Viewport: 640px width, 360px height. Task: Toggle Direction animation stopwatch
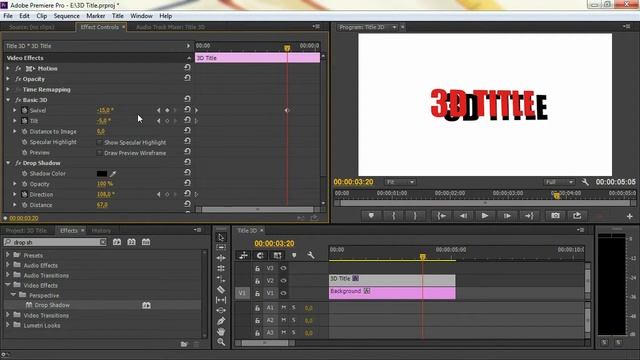click(x=24, y=195)
